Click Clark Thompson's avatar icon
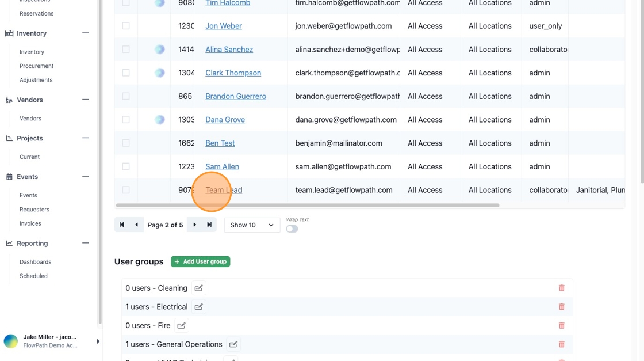This screenshot has width=644, height=361. [x=160, y=73]
